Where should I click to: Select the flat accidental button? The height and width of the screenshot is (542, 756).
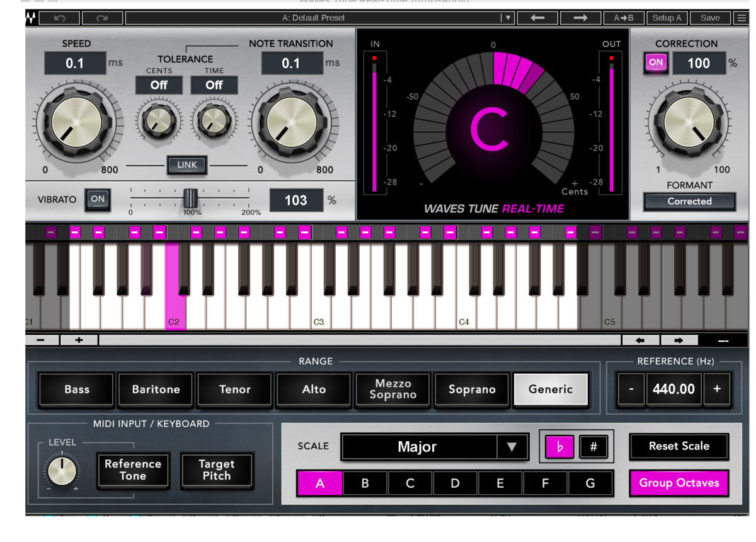pyautogui.click(x=559, y=447)
